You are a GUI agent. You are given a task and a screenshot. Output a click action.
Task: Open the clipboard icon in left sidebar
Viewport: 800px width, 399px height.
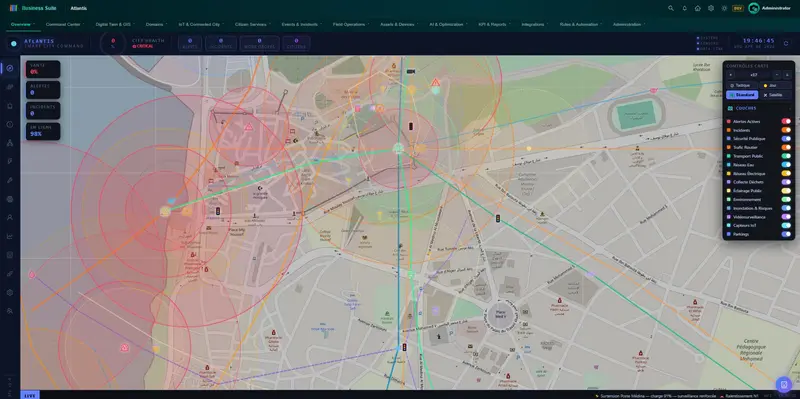pyautogui.click(x=10, y=106)
